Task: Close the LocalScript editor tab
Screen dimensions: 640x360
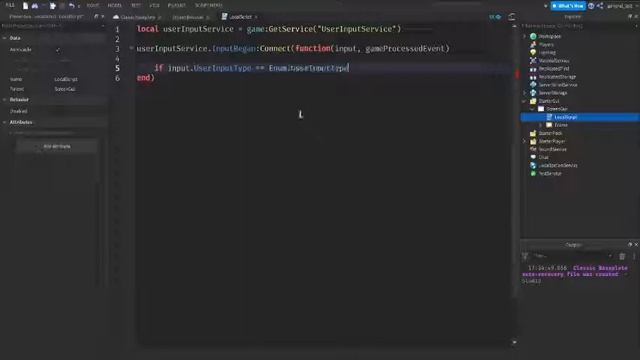Action: 256,17
